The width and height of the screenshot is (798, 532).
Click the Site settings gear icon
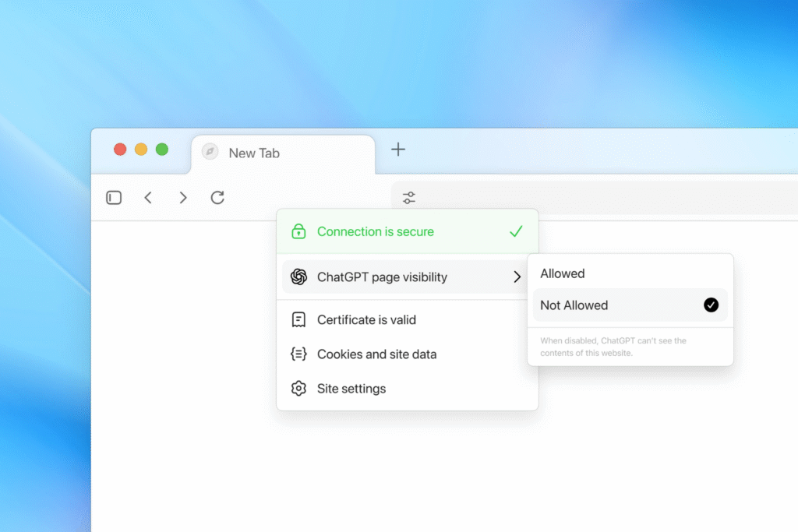pos(298,388)
